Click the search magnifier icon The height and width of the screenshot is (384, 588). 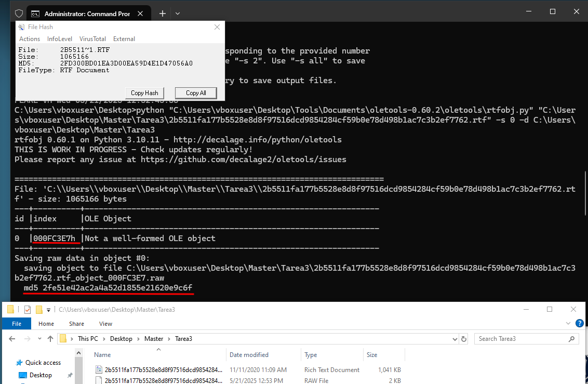pos(571,339)
